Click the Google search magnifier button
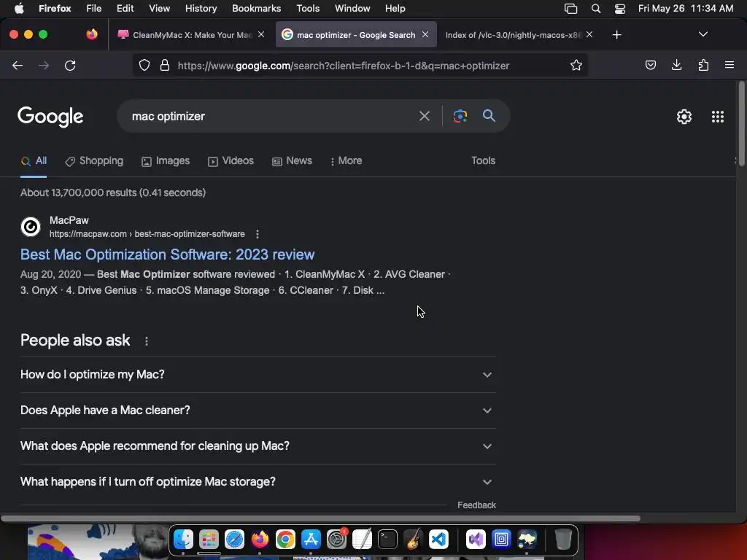Screen dimensions: 747x560 (x=489, y=116)
